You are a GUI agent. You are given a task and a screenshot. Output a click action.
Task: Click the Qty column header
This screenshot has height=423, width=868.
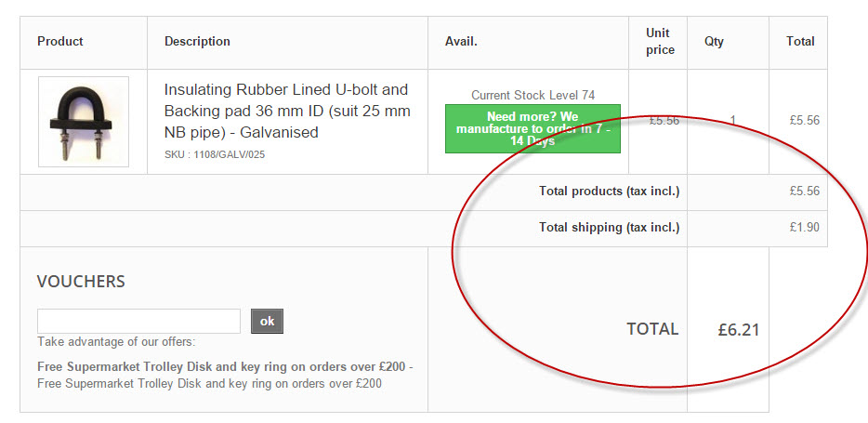pyautogui.click(x=714, y=42)
